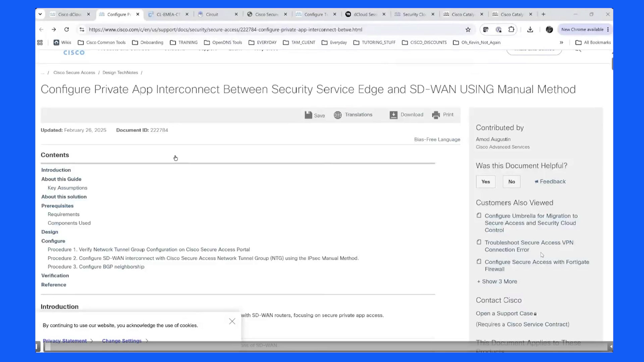Close the cookie notice banner
Image resolution: width=644 pixels, height=362 pixels.
click(232, 321)
